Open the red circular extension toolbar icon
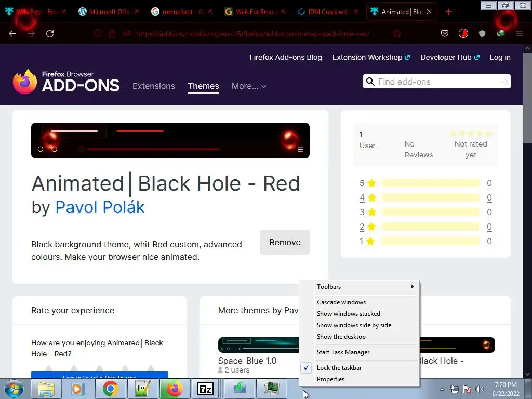 tap(463, 33)
